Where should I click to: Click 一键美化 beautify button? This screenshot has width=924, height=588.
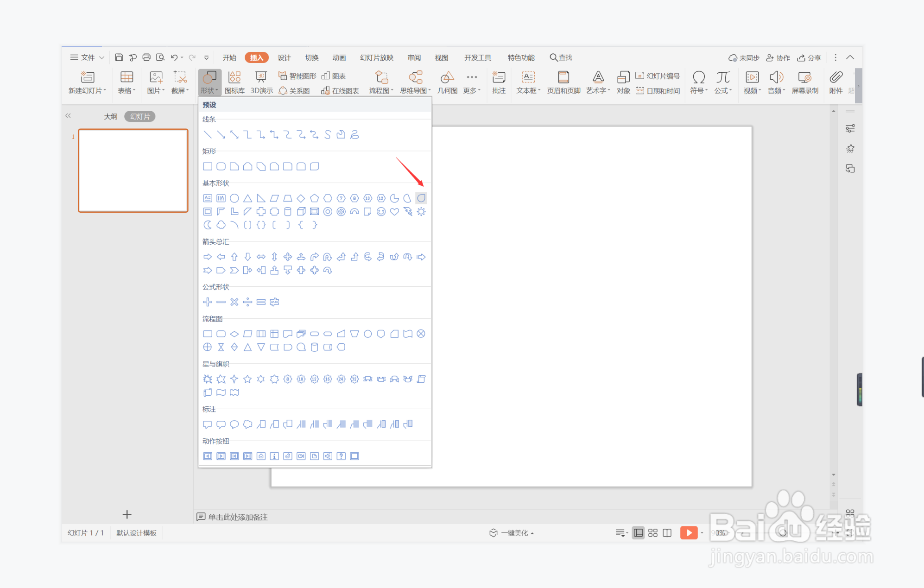coord(512,533)
